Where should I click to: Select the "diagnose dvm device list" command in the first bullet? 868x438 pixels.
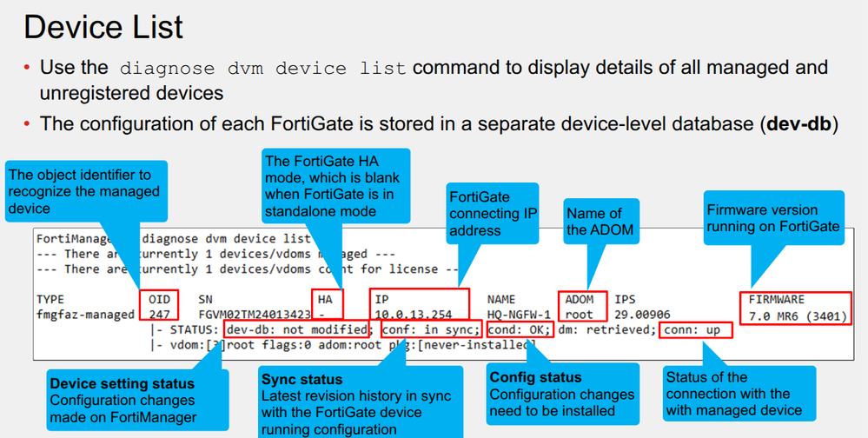pyautogui.click(x=263, y=69)
